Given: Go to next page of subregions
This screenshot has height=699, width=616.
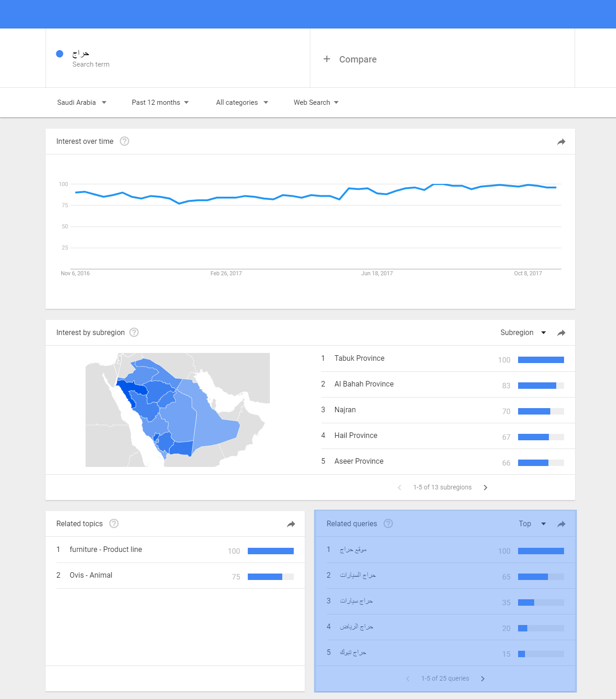Looking at the screenshot, I should pyautogui.click(x=485, y=488).
